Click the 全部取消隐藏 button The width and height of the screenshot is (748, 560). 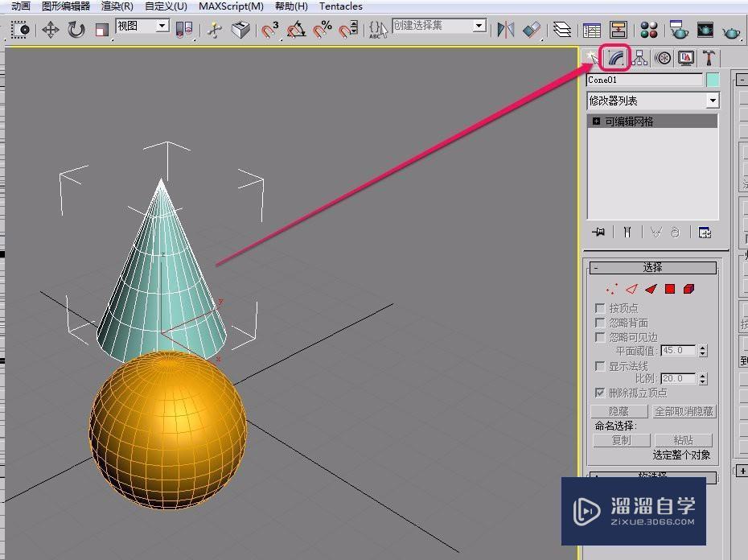[x=685, y=410]
